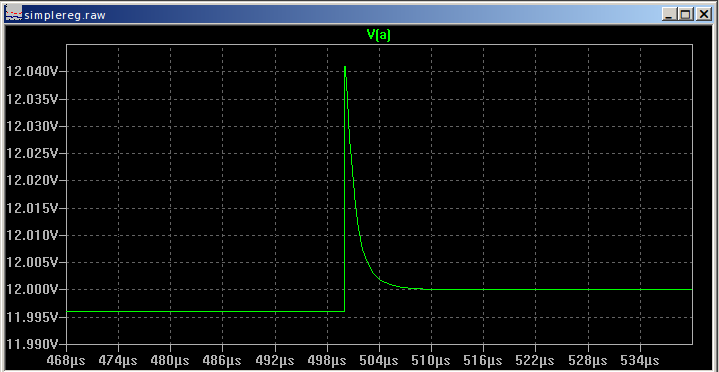Click the 12.040V axis label

31,72
